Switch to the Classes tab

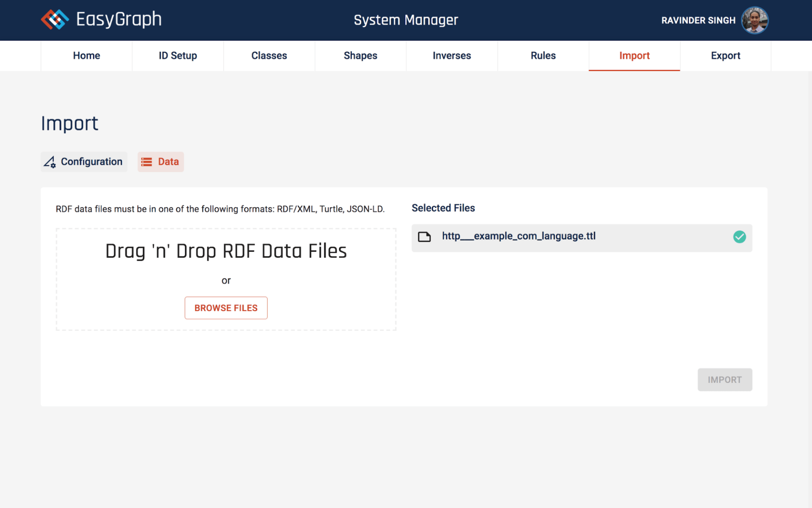[269, 55]
